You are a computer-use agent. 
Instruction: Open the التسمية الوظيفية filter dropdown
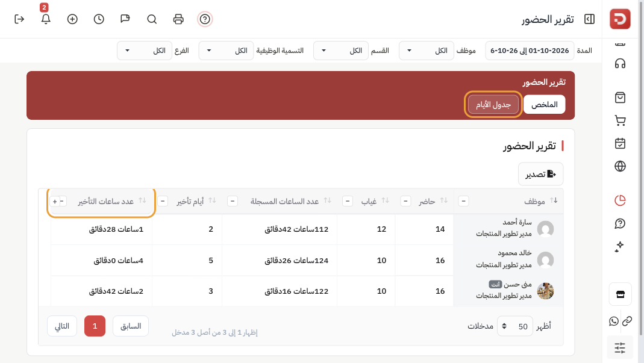tap(227, 51)
